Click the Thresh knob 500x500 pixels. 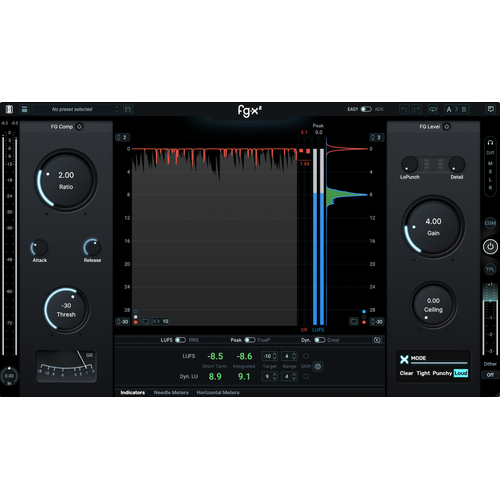[66, 310]
